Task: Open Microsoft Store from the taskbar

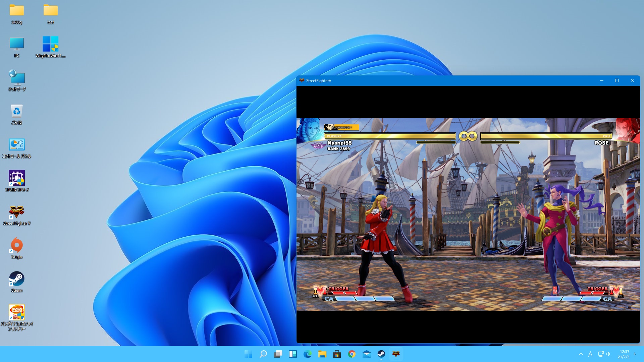Action: click(337, 354)
